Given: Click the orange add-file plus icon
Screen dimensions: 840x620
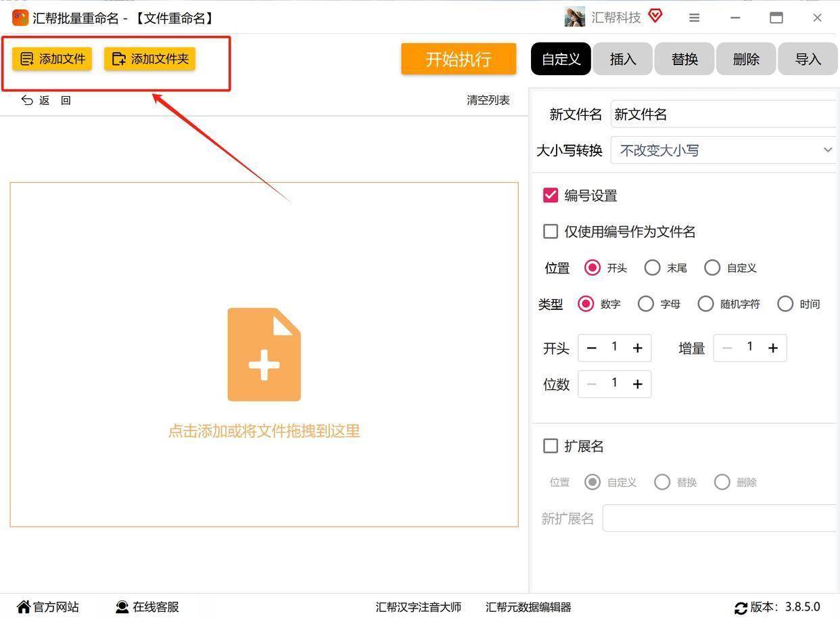Looking at the screenshot, I should point(264,355).
